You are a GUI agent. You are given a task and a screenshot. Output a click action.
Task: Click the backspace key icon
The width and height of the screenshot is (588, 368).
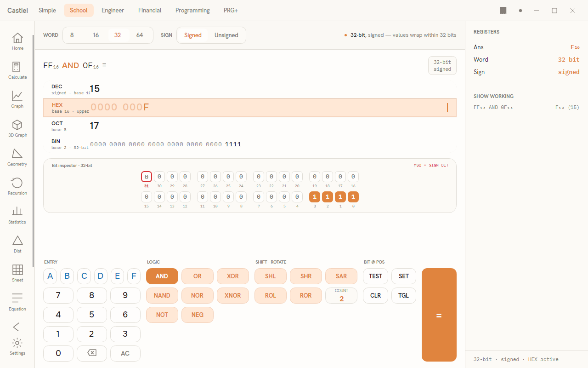(x=92, y=353)
